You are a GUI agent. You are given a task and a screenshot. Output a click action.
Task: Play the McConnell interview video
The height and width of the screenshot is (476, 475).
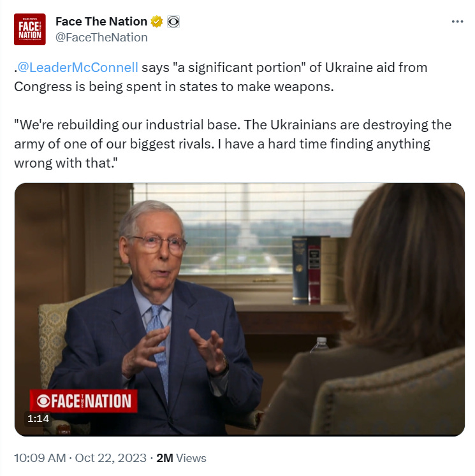(240, 309)
